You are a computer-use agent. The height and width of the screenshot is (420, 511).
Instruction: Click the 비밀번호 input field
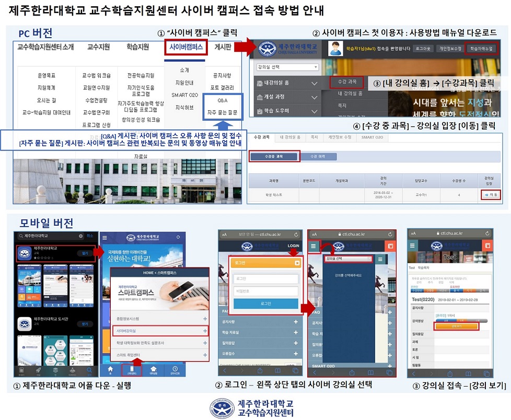click(x=265, y=291)
